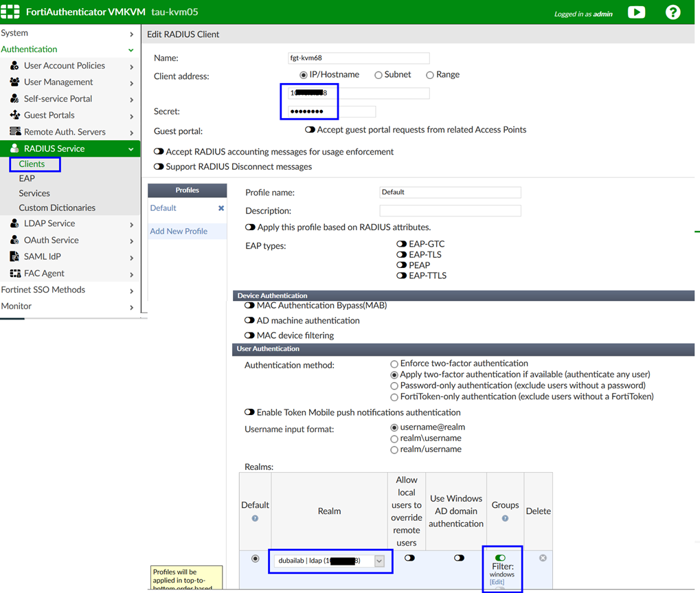Expand User Management submenu
This screenshot has width=700, height=593.
point(131,84)
